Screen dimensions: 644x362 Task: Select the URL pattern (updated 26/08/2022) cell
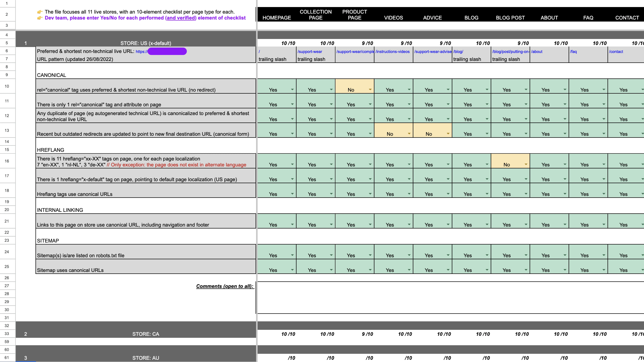coord(146,59)
